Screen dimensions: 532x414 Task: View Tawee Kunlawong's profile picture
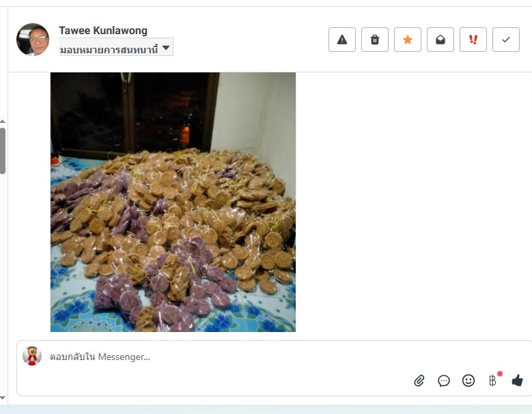[x=33, y=40]
